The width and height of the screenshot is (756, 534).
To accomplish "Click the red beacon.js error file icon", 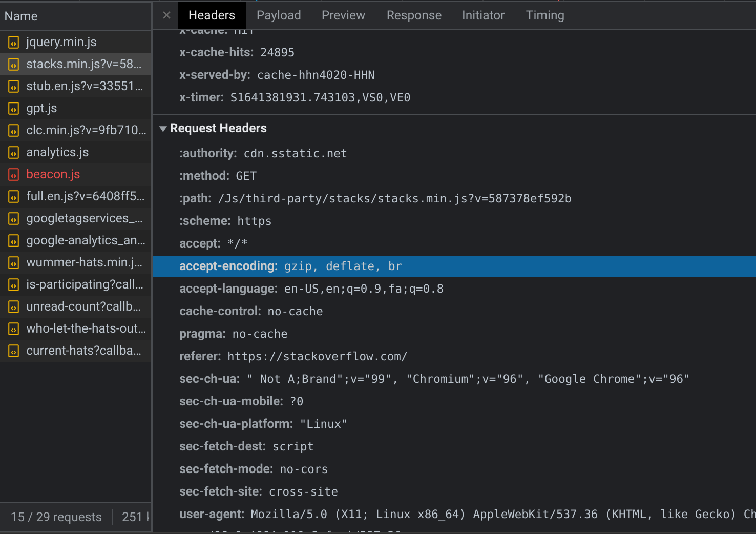I will (x=14, y=175).
